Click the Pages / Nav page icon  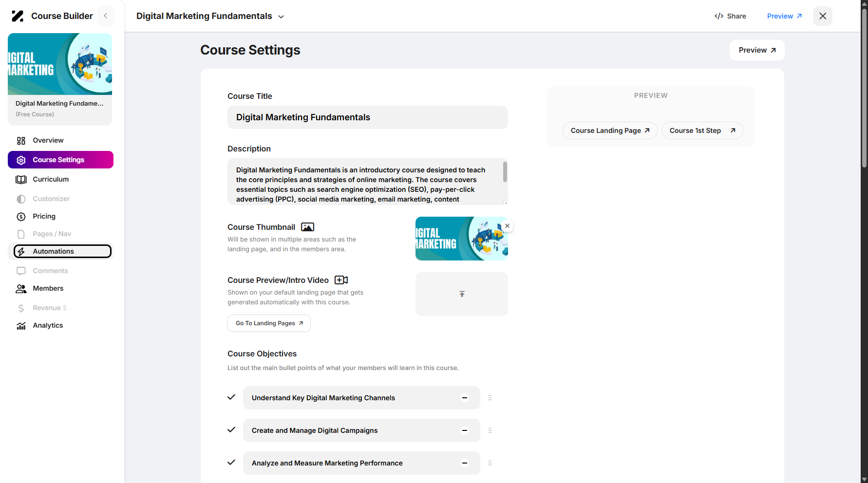tap(21, 234)
